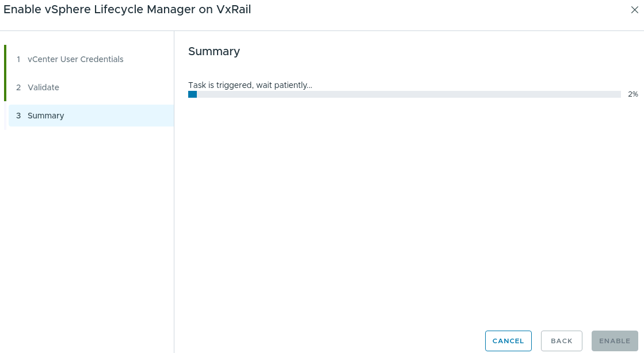
Task: Click the dialog title text
Action: coord(127,10)
